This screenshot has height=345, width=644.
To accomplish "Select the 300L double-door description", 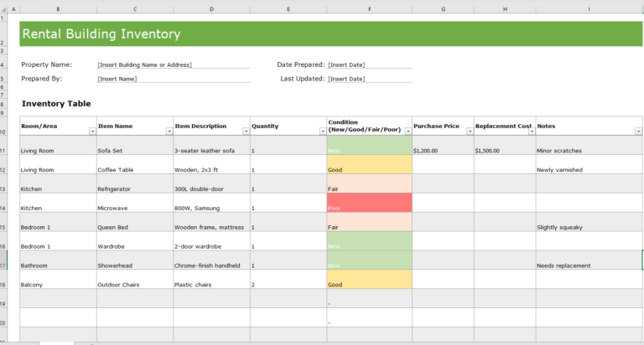I will click(211, 183).
